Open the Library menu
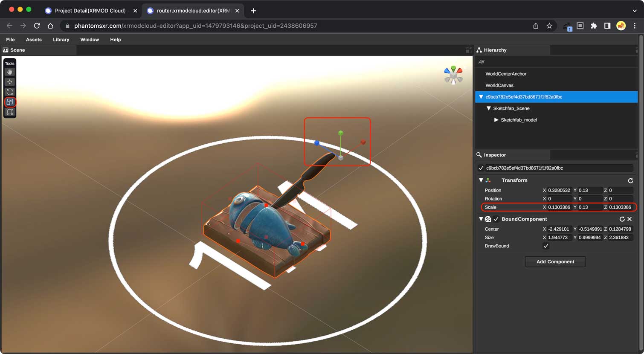 click(x=61, y=40)
